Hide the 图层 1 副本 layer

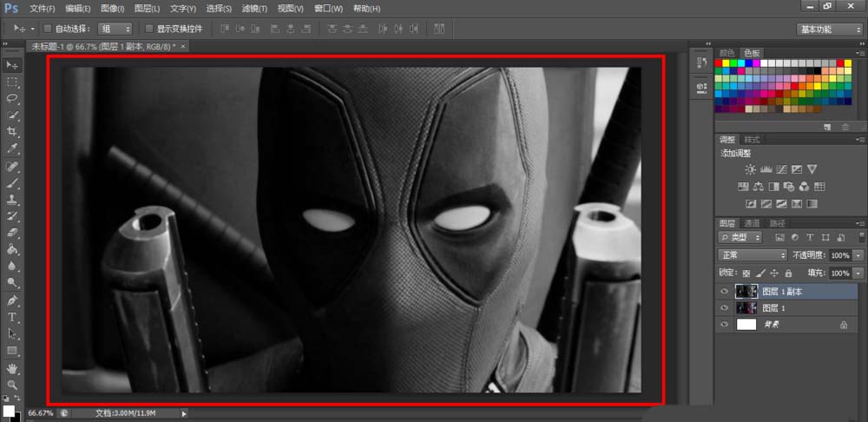click(x=725, y=292)
